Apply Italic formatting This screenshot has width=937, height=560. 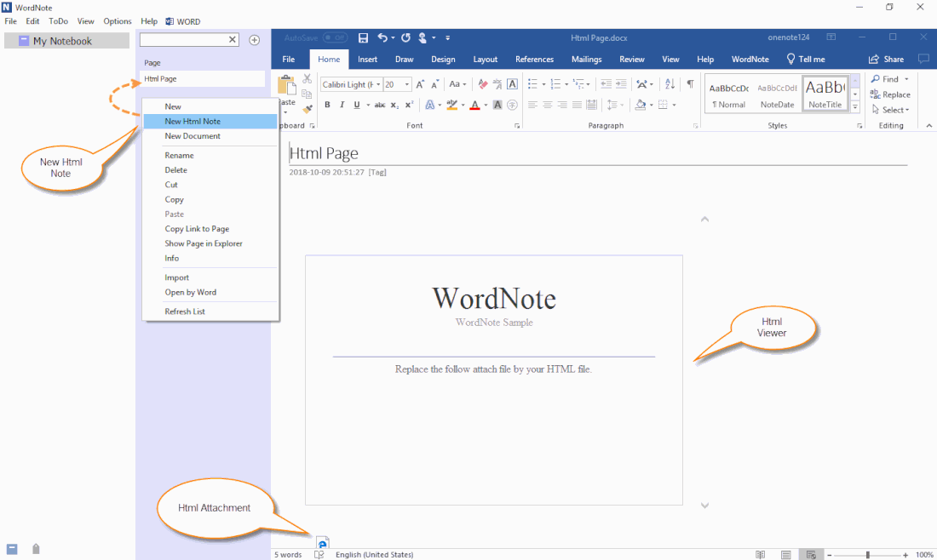(342, 105)
